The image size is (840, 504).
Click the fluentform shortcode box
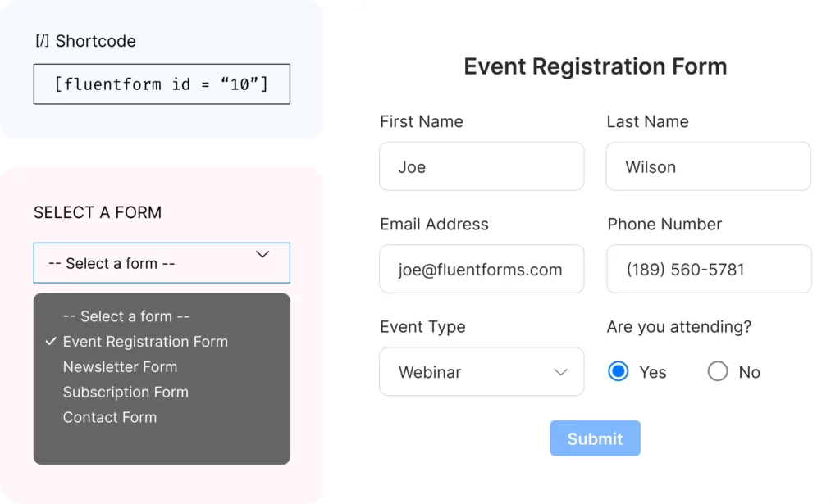tap(162, 84)
